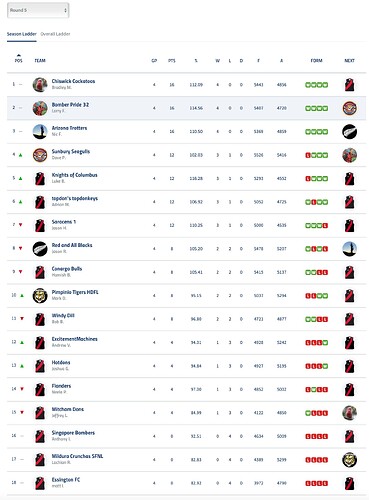Click Chiswick Cockatoos form indicator squares
This screenshot has height=500, width=369.
(317, 85)
